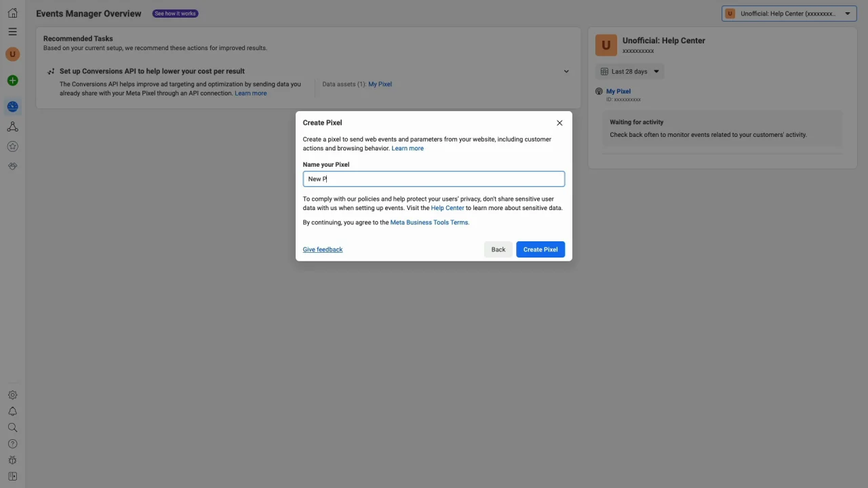The height and width of the screenshot is (488, 868).
Task: Open the Settings gear icon
Action: click(x=12, y=395)
